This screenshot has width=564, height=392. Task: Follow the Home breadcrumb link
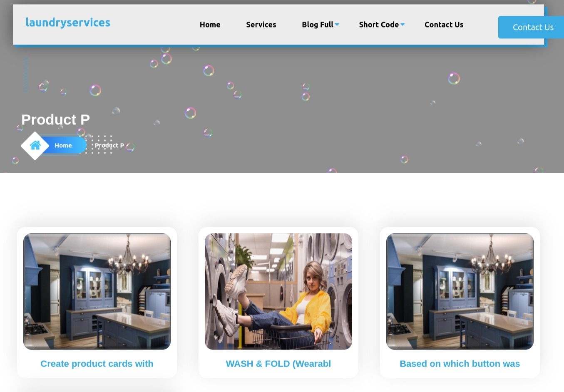click(x=63, y=145)
